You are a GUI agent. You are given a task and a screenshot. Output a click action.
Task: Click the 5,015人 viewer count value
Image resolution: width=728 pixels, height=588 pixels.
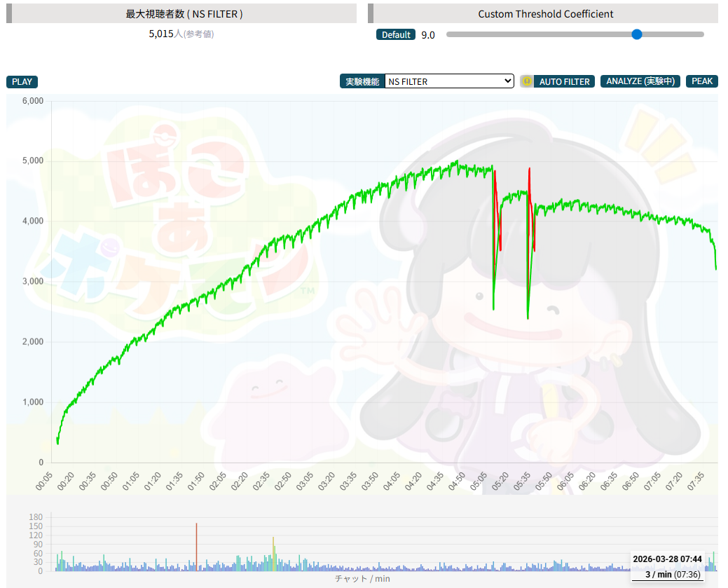point(166,34)
